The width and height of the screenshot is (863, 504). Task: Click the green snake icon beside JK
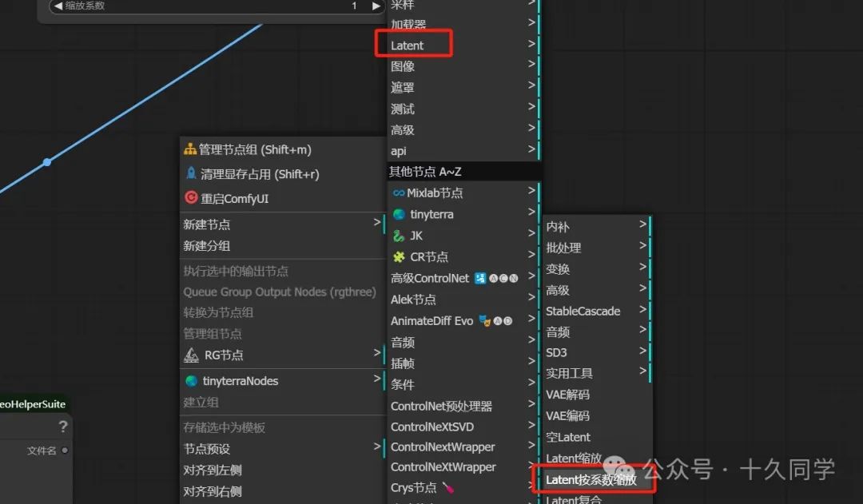pos(399,236)
